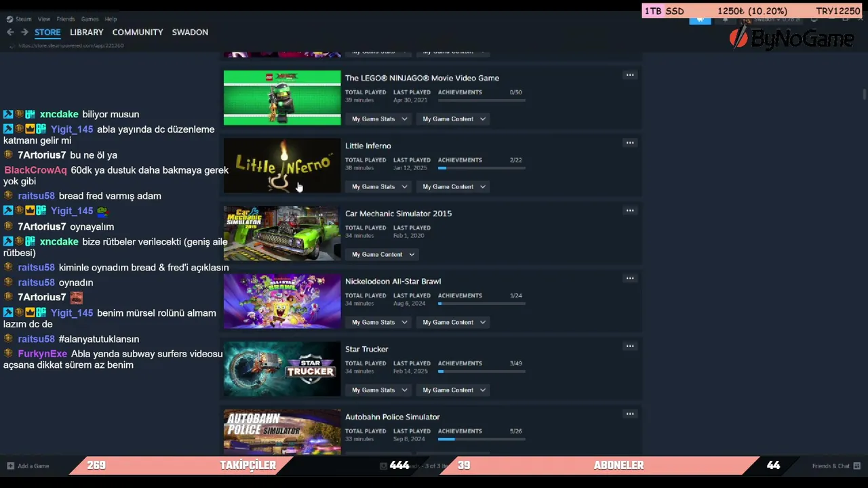
Task: Expand My Game Content for Car Mechanic Simulator
Action: (383, 254)
